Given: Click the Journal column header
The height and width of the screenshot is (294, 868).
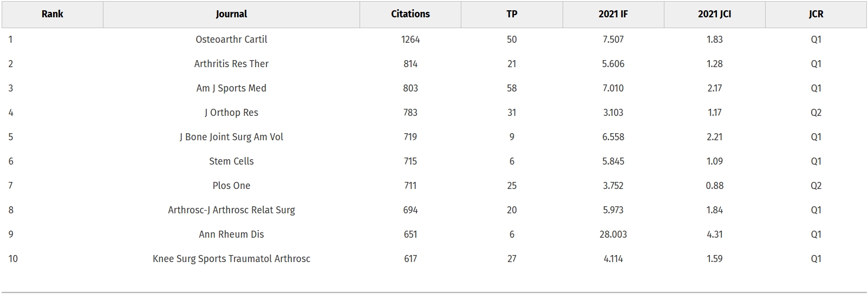Looking at the screenshot, I should click(x=231, y=14).
